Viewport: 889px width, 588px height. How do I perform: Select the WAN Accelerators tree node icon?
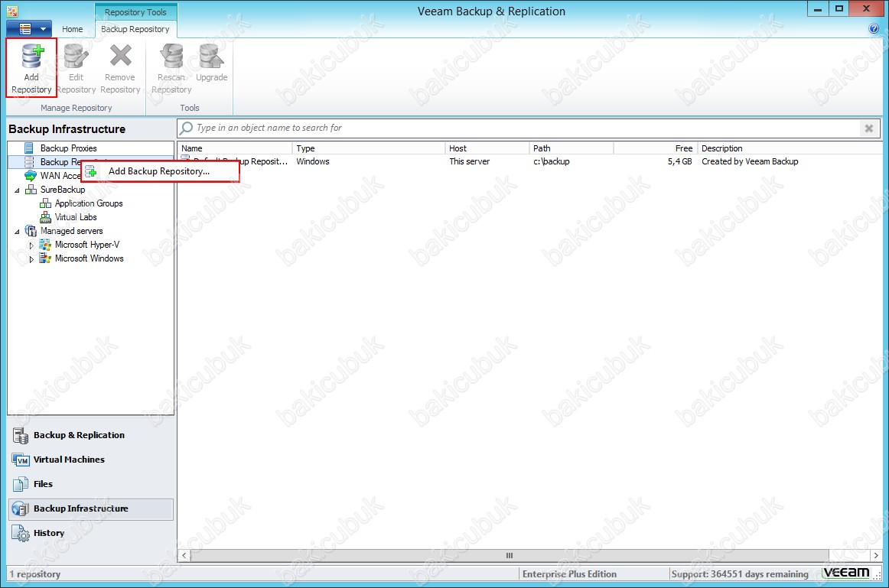point(31,176)
